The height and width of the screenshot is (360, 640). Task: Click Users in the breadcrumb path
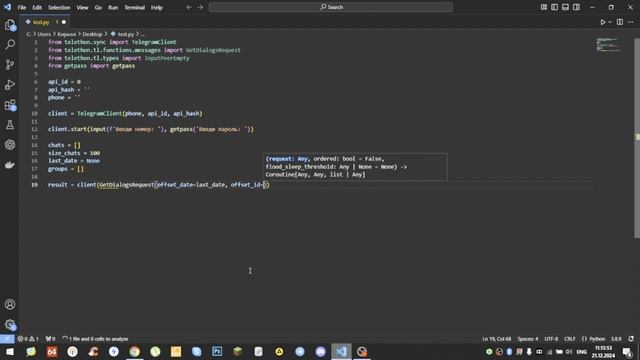(44, 34)
